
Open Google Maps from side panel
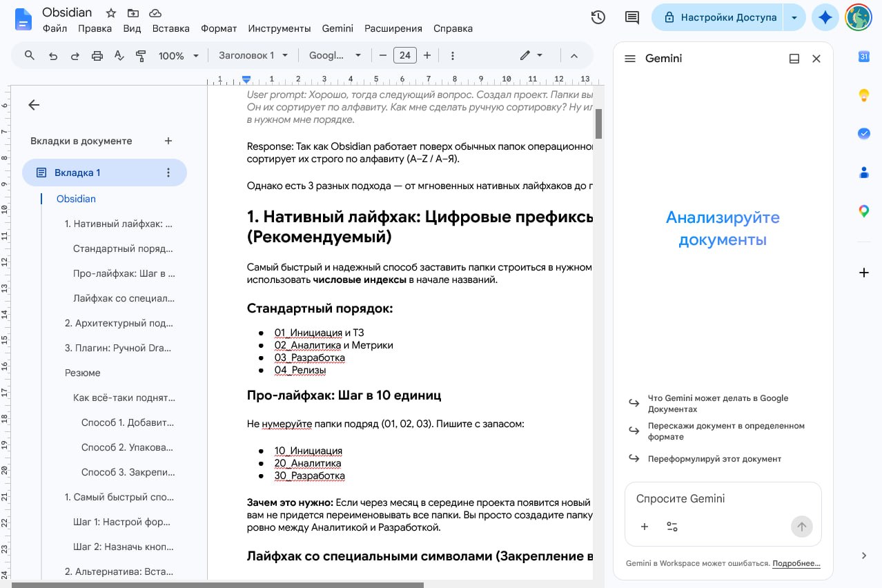pos(863,211)
